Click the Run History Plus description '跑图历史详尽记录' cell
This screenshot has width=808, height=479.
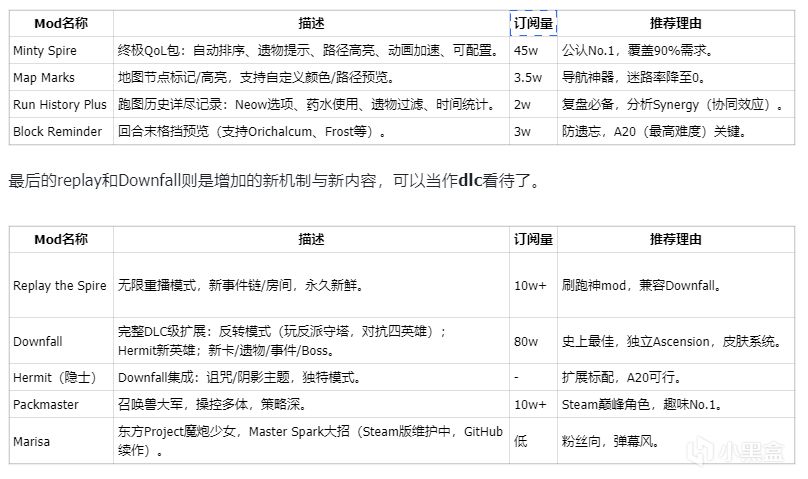pos(311,105)
